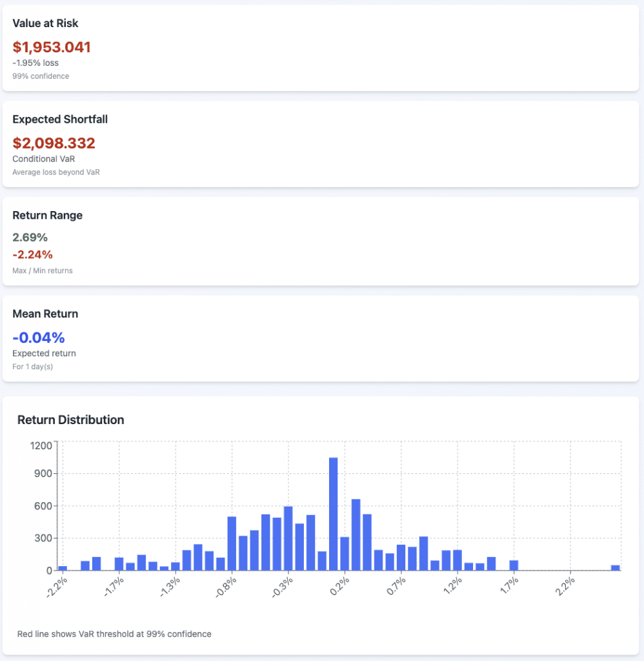Image resolution: width=644 pixels, height=661 pixels.
Task: Click the Return Distribution chart title
Action: [x=70, y=420]
